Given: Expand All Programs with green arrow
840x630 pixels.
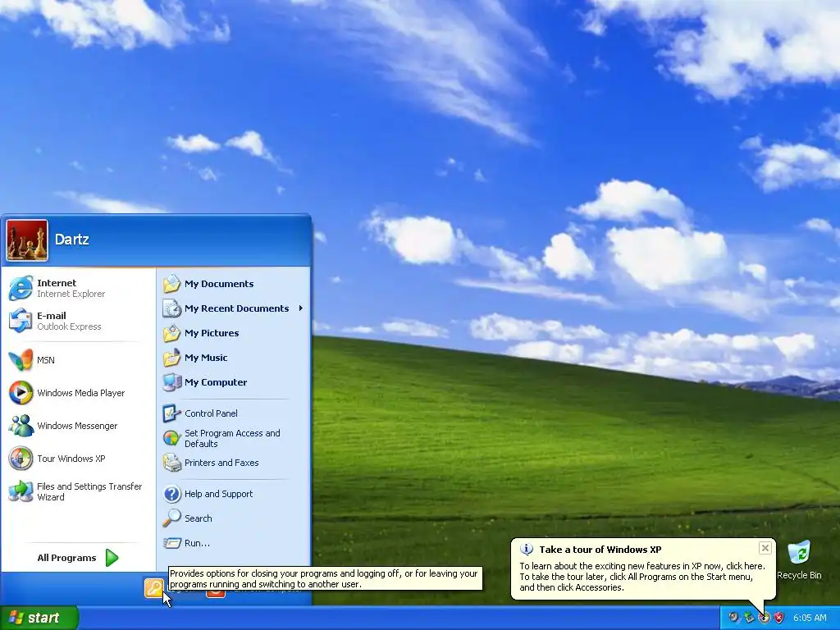Looking at the screenshot, I should pos(78,558).
